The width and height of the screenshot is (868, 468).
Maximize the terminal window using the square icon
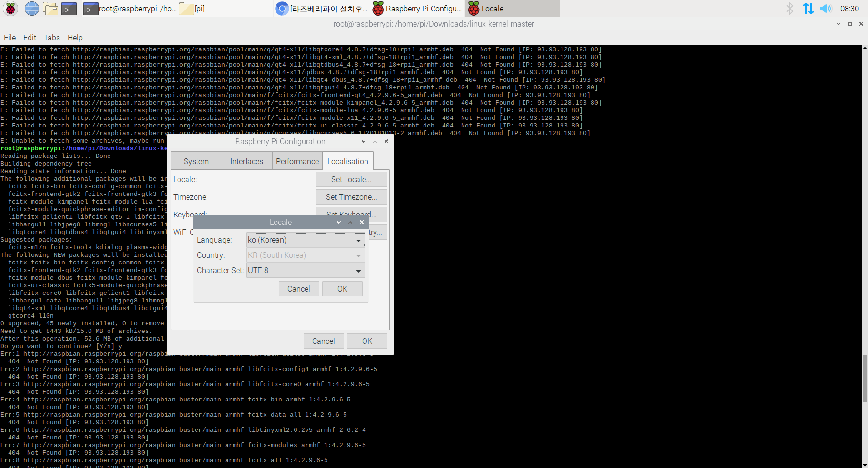coord(850,24)
